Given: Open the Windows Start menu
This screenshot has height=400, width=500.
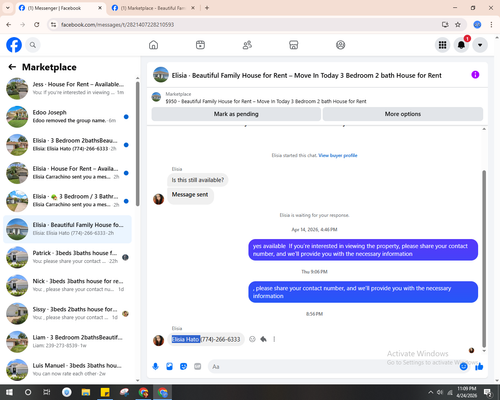Looking at the screenshot, I should click(x=9, y=392).
